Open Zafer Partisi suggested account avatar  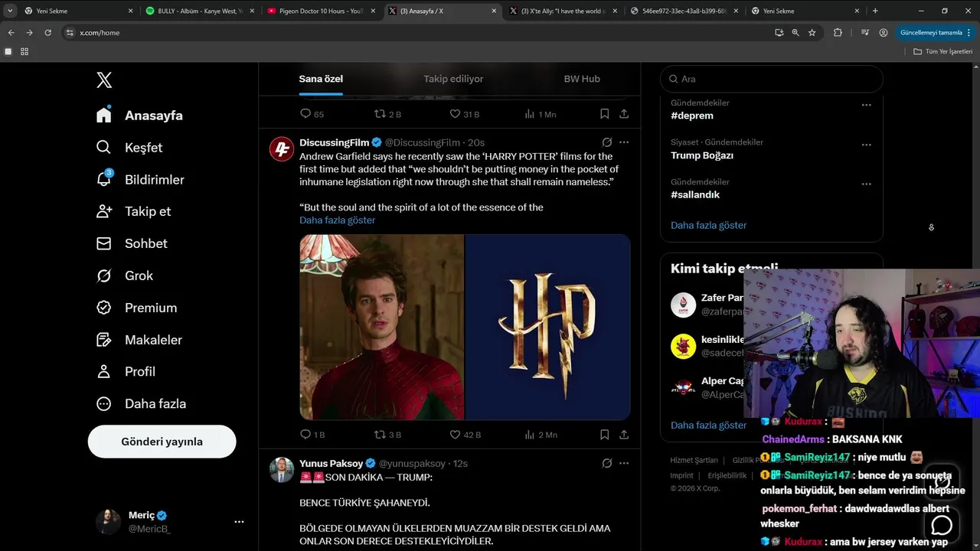pyautogui.click(x=683, y=305)
